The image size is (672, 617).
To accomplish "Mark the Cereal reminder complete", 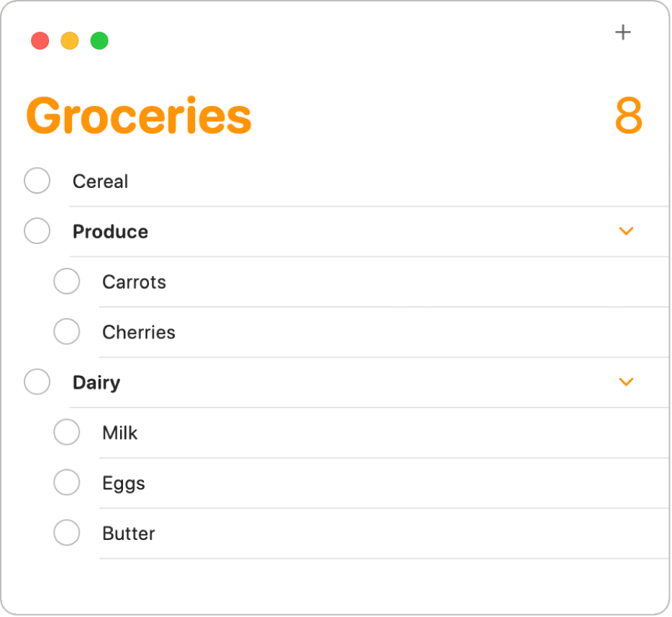I will click(37, 181).
